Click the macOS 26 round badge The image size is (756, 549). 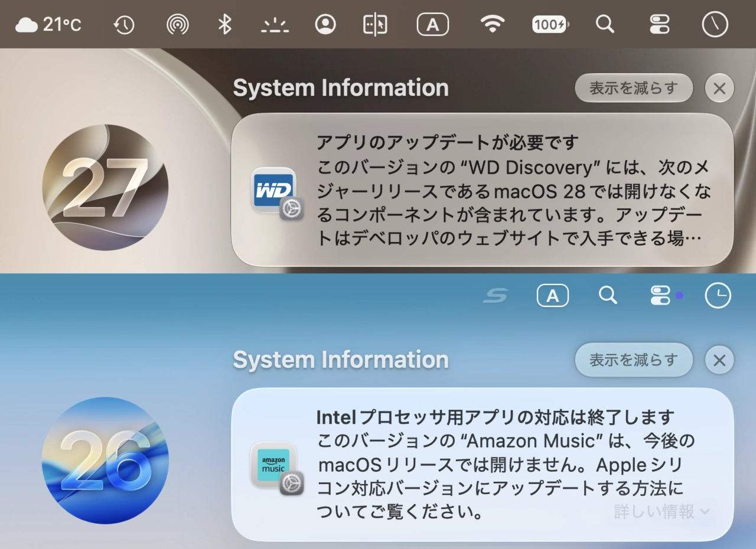point(105,460)
